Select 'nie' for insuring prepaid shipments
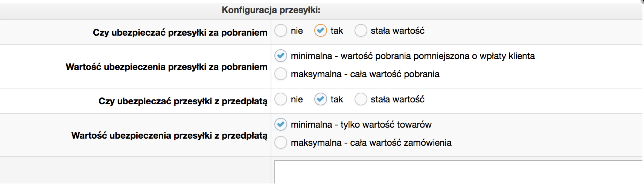644x184 pixels. pos(281,99)
